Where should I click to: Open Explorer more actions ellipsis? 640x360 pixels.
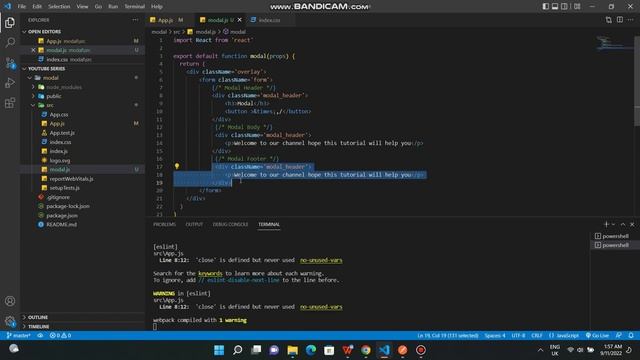point(135,20)
